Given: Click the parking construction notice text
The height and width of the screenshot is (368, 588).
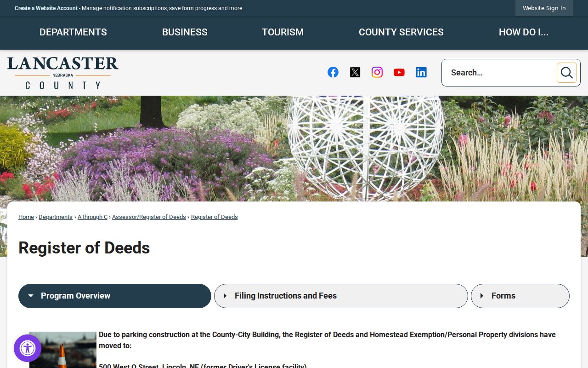Looking at the screenshot, I should (327, 340).
